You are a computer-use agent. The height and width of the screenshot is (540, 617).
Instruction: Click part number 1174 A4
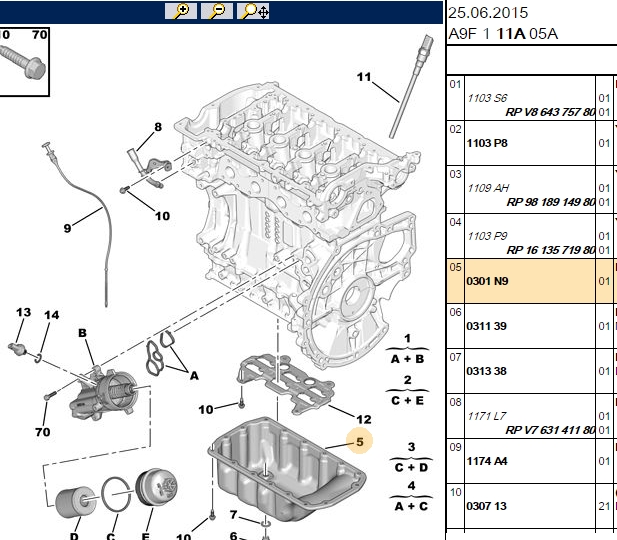pos(487,460)
